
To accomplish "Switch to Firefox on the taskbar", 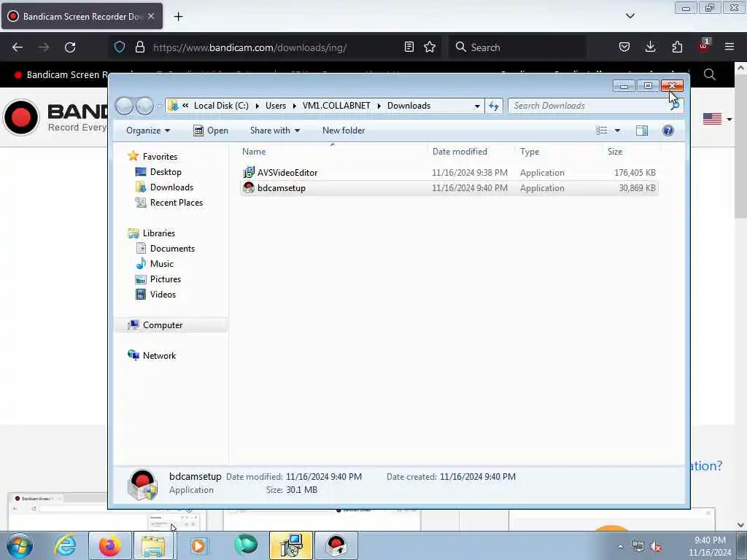I will (110, 545).
